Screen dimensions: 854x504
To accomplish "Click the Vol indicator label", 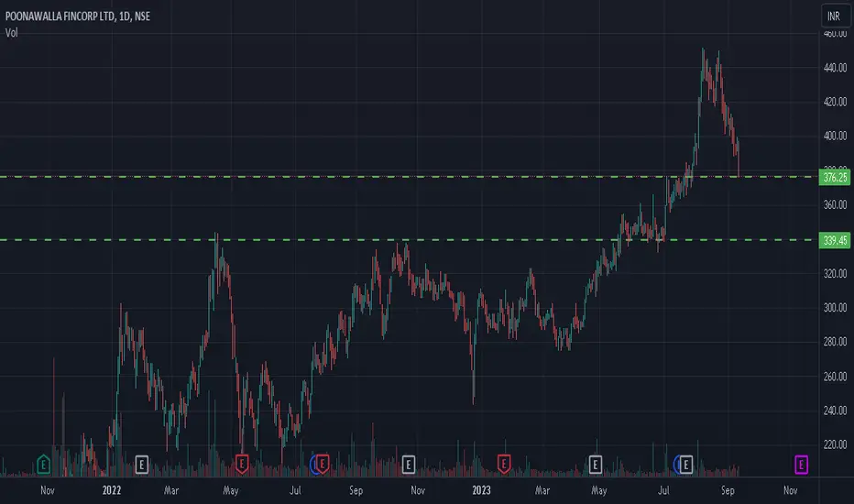I will pos(11,33).
